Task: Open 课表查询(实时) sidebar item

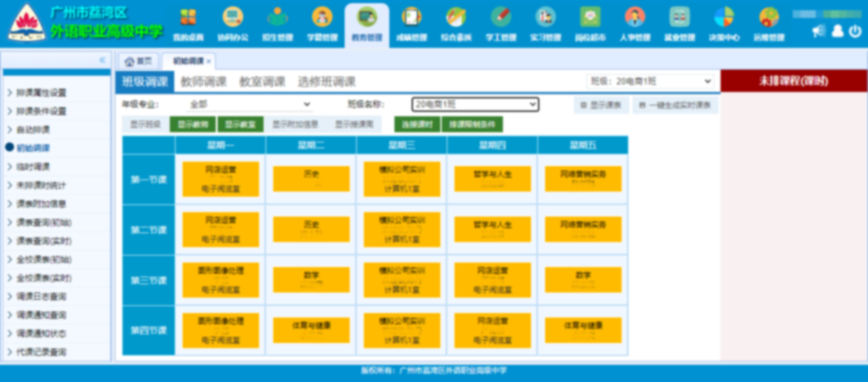Action: click(x=44, y=241)
